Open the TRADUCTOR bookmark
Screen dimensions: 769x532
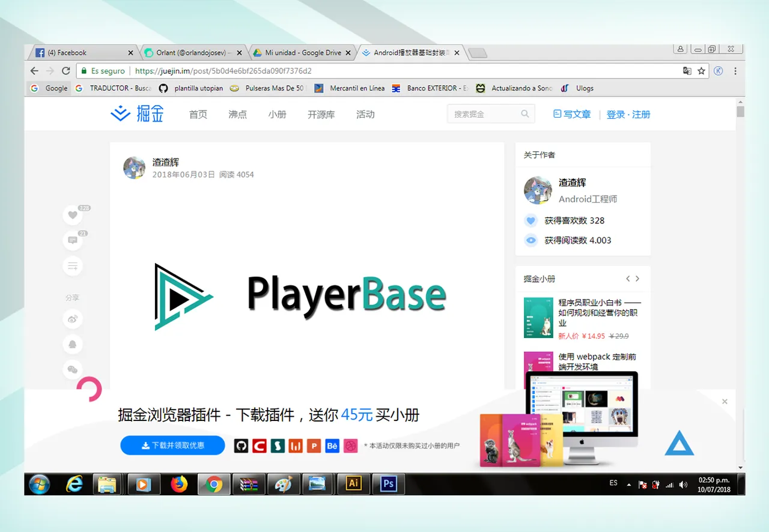114,88
